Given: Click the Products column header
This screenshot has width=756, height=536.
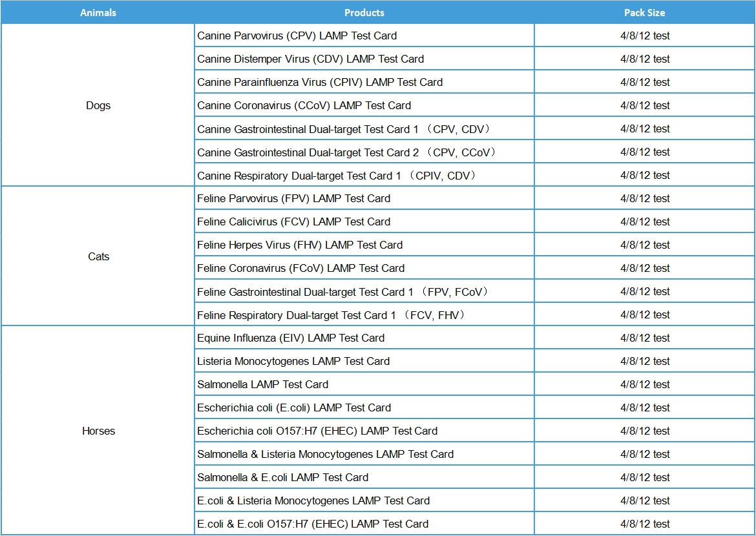Looking at the screenshot, I should coord(364,13).
